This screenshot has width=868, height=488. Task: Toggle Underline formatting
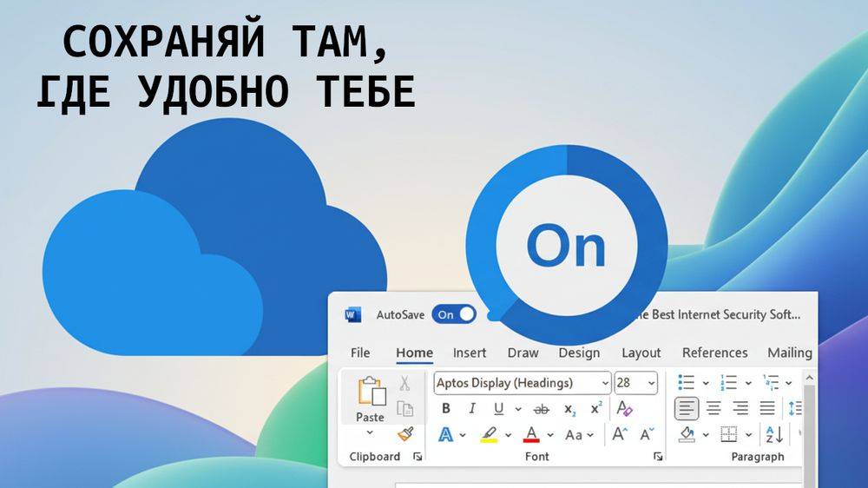pyautogui.click(x=498, y=409)
